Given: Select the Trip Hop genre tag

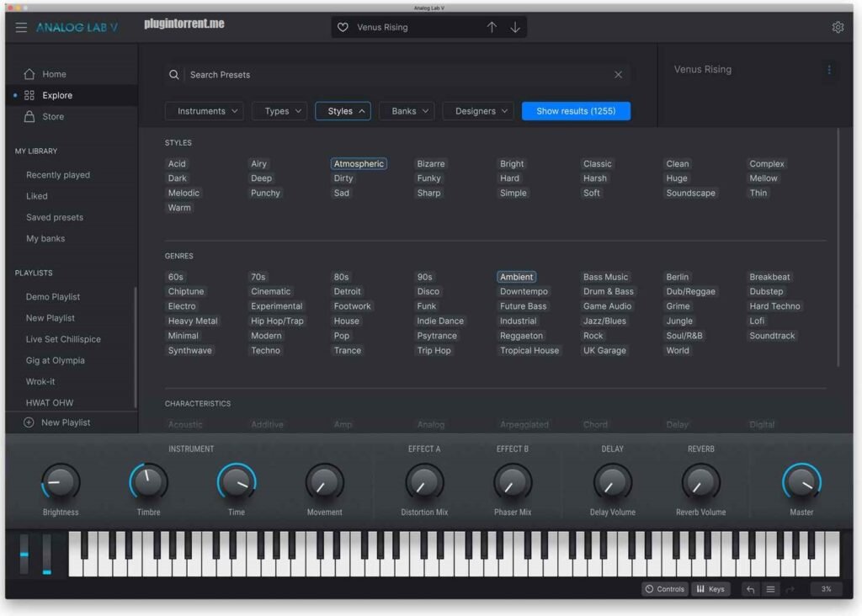Looking at the screenshot, I should [434, 350].
